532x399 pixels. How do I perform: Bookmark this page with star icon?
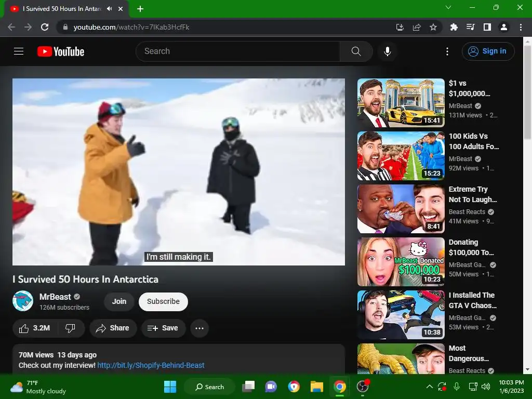tap(433, 27)
